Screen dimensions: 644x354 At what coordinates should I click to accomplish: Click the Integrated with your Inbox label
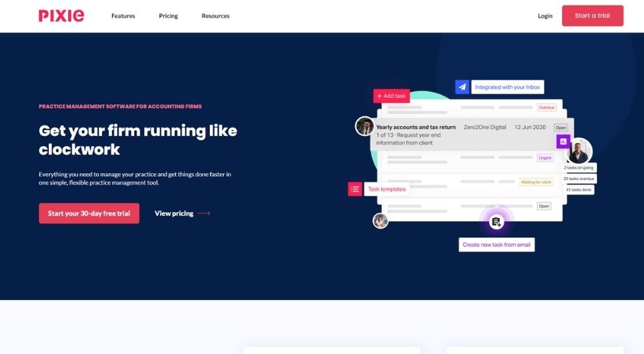tap(507, 87)
